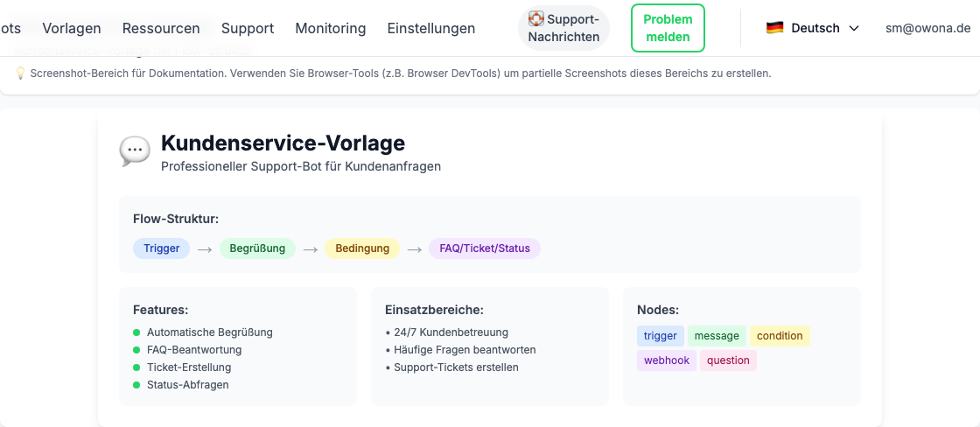Click the Features: heading
Viewport: 980px width, 427px height.
pos(161,310)
